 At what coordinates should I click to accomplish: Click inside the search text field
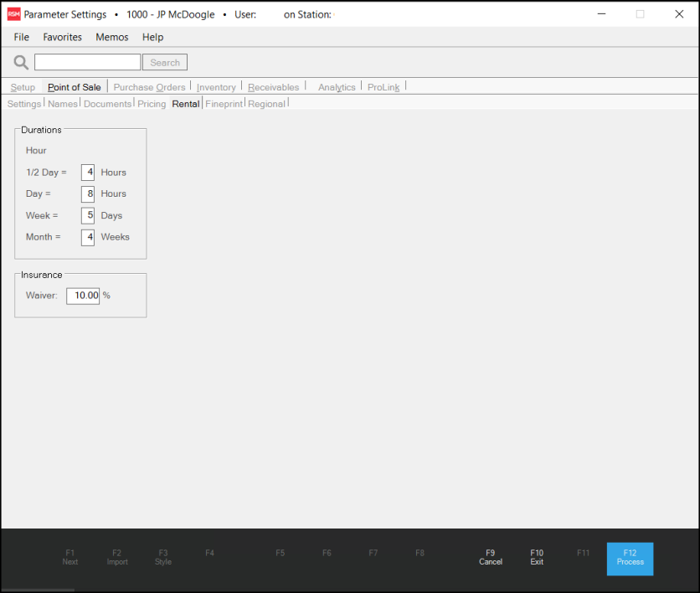click(87, 63)
